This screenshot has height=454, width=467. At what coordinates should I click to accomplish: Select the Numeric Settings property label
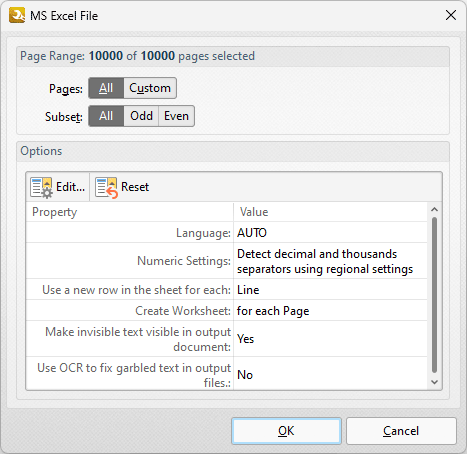pyautogui.click(x=184, y=261)
